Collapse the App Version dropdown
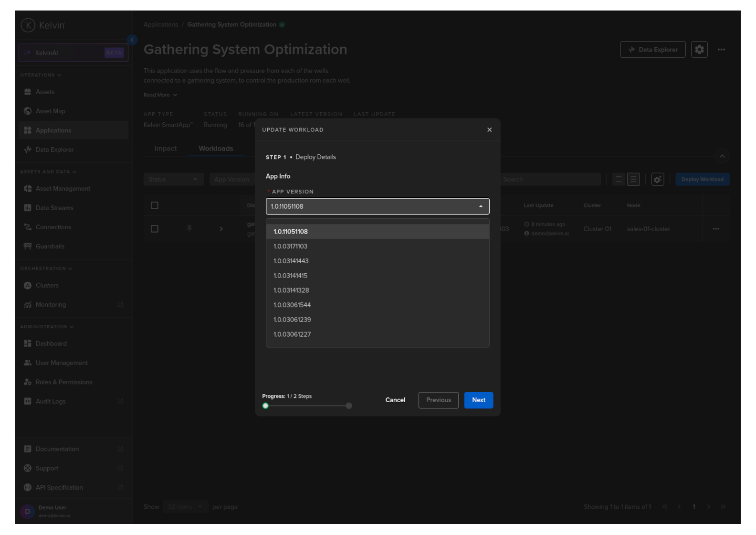 [481, 206]
